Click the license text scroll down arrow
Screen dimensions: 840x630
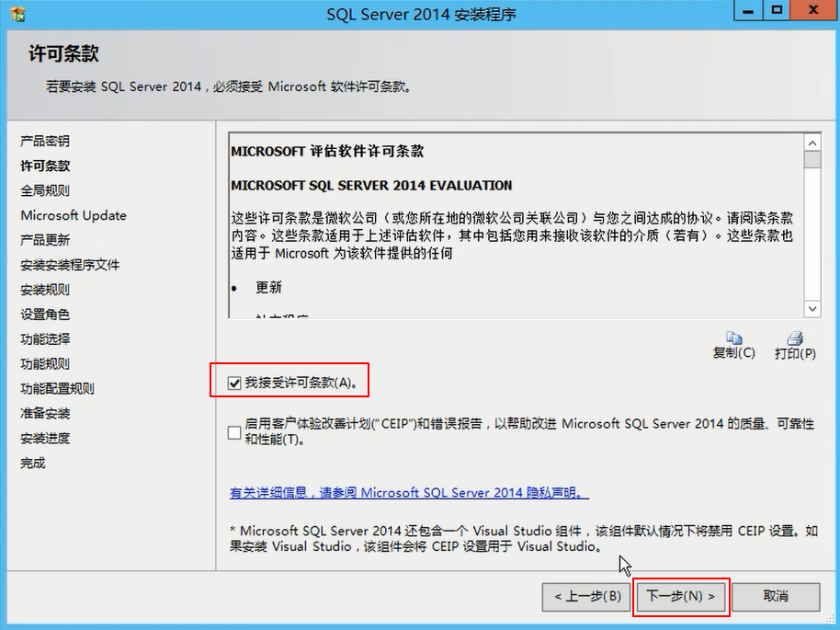click(812, 309)
